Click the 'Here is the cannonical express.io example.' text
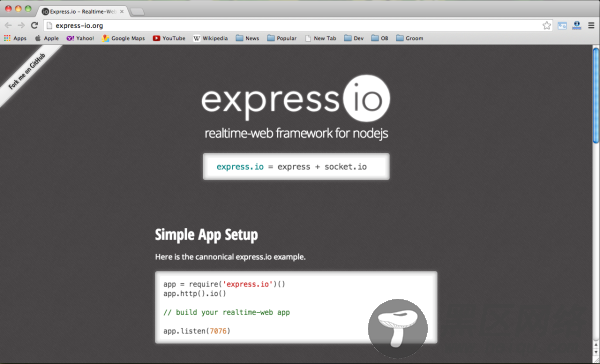Image resolution: width=600 pixels, height=364 pixels. pos(230,257)
